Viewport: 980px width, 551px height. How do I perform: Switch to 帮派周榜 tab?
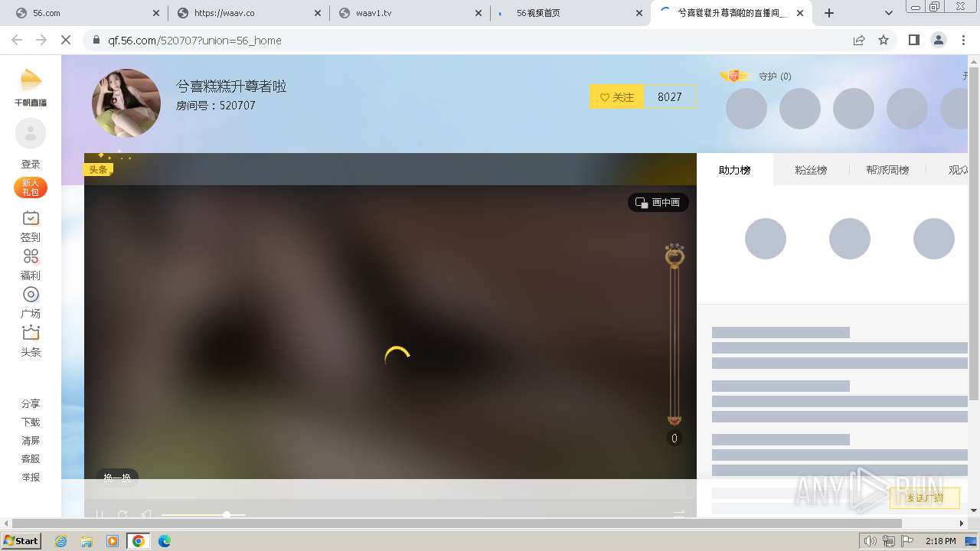[x=887, y=170]
